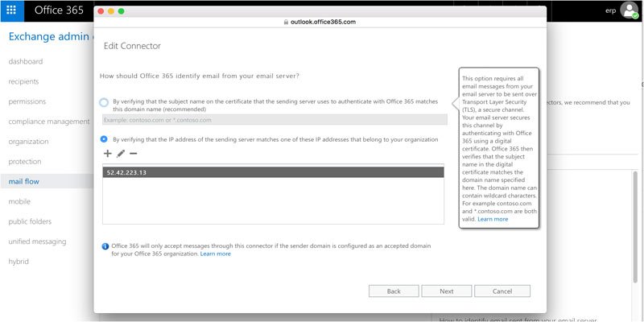Screen dimensions: 644x322
Task: Click the Edit Connector dialog title
Action: 132,46
